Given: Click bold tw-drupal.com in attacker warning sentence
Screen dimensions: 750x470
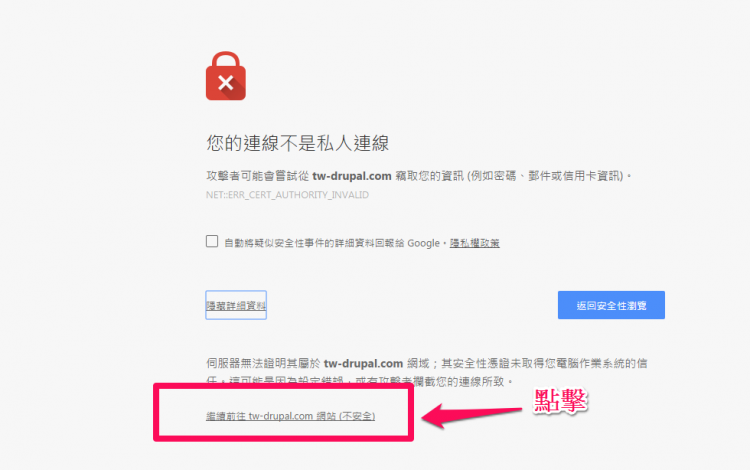Looking at the screenshot, I should [x=352, y=176].
